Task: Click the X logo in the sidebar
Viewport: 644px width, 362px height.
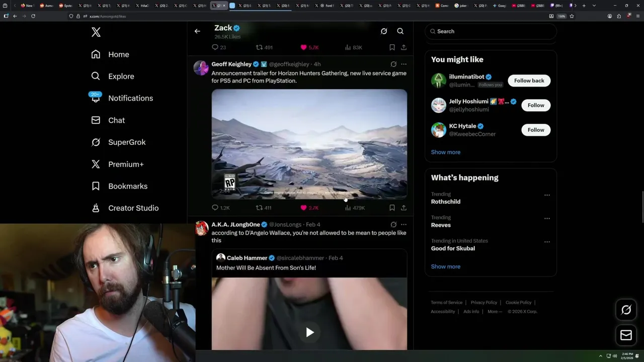Action: coord(96,32)
